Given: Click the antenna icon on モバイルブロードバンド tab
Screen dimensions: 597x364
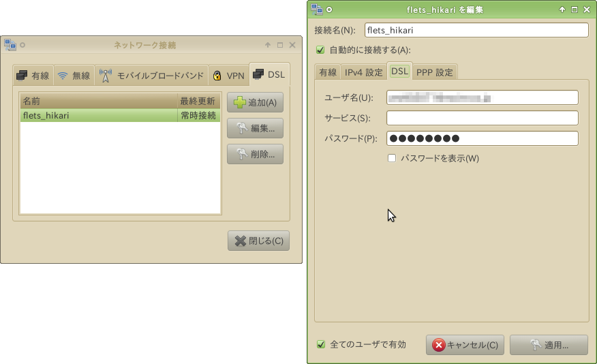Looking at the screenshot, I should [x=106, y=76].
